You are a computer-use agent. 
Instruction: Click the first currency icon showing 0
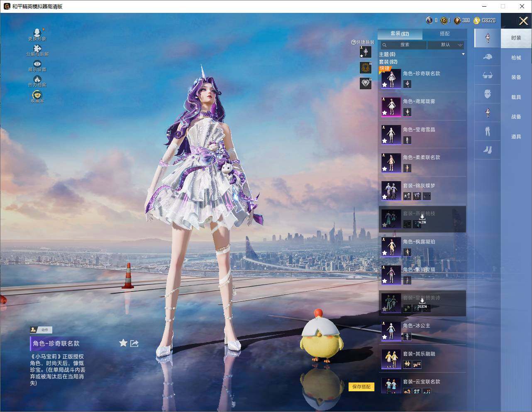tap(430, 20)
